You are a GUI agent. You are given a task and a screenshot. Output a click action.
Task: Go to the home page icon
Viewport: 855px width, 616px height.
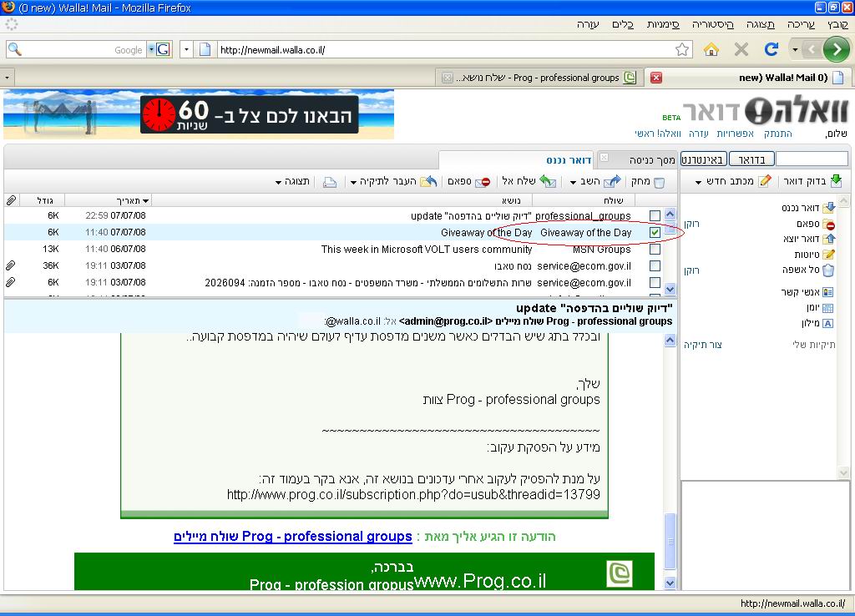[711, 49]
